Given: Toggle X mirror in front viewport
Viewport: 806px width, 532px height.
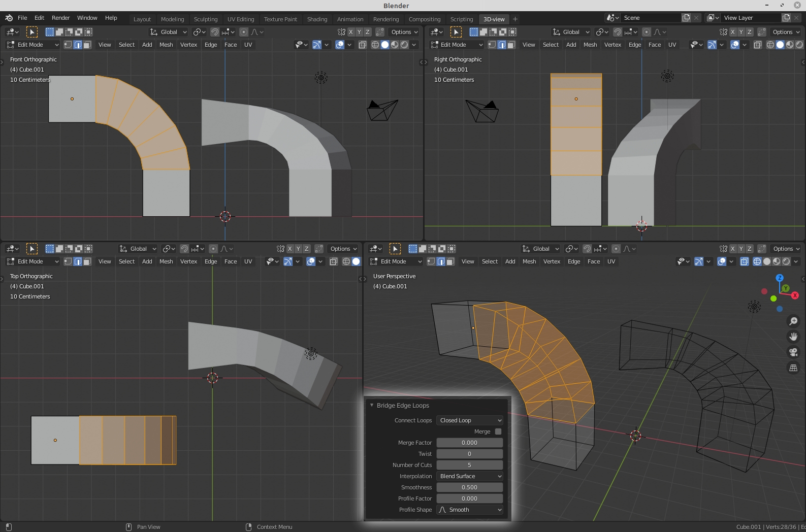Looking at the screenshot, I should (350, 32).
